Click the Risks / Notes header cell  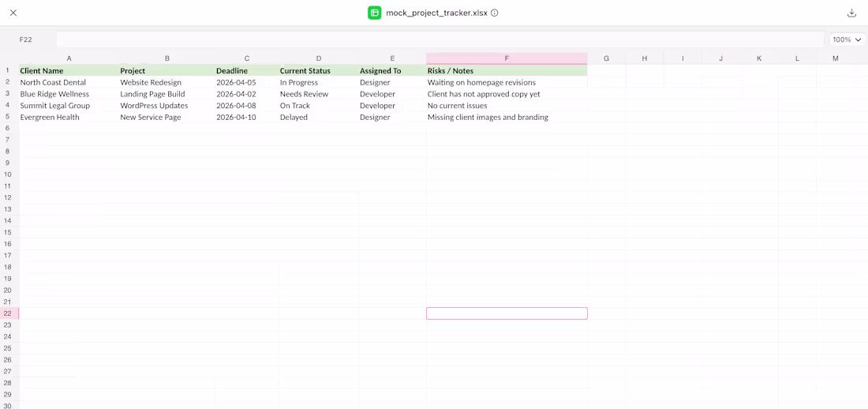point(507,70)
